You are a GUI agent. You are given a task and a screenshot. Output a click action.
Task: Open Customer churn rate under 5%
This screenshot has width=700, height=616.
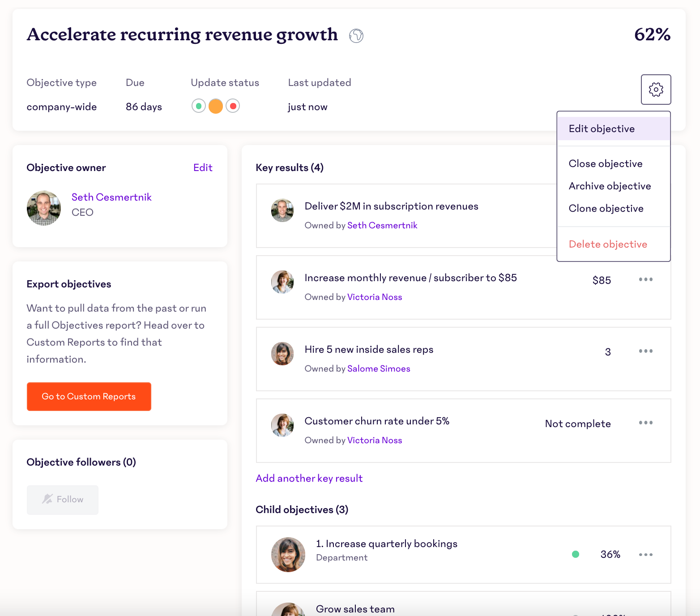point(377,421)
